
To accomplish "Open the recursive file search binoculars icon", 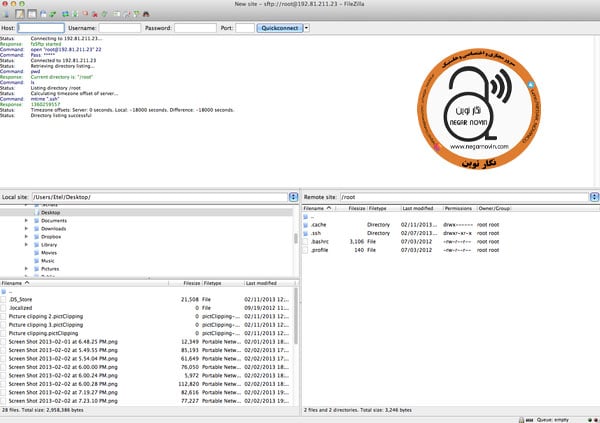I will coord(146,14).
